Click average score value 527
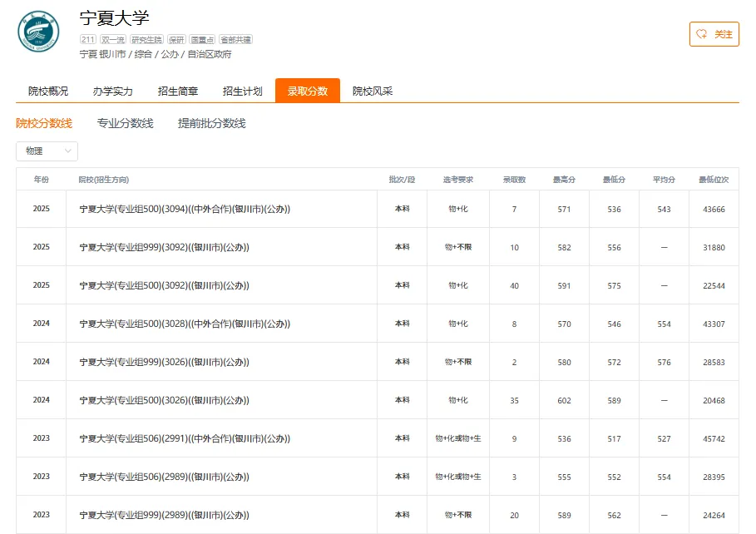 tap(664, 439)
